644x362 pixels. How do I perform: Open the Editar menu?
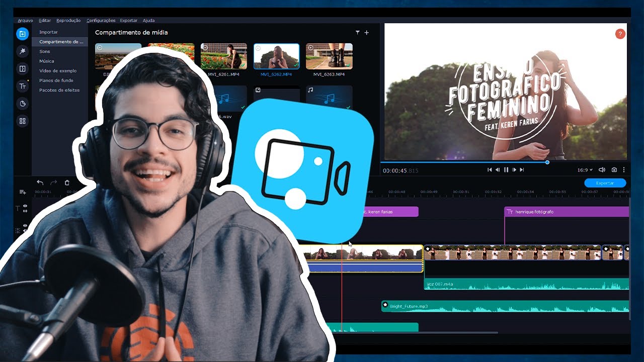45,21
